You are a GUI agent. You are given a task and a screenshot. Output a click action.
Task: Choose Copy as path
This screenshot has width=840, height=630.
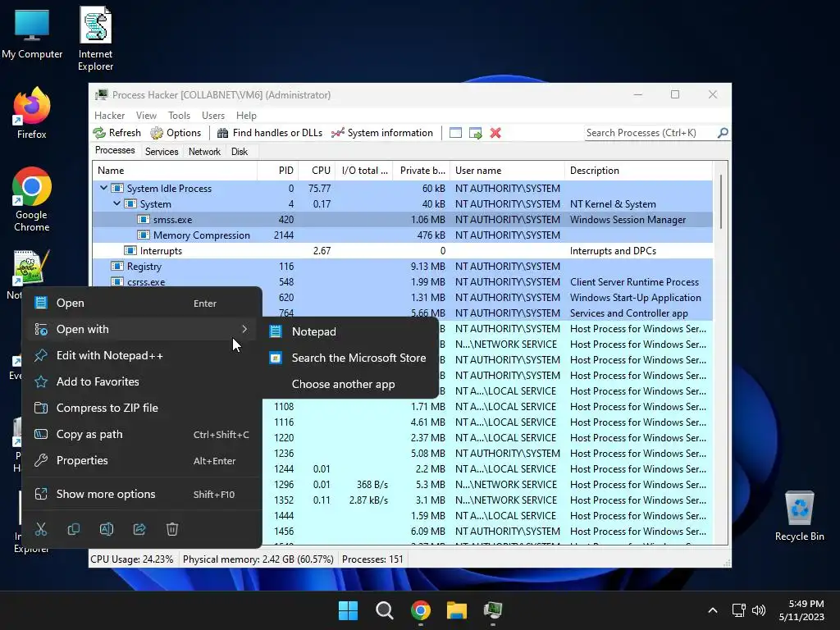[x=144, y=434]
